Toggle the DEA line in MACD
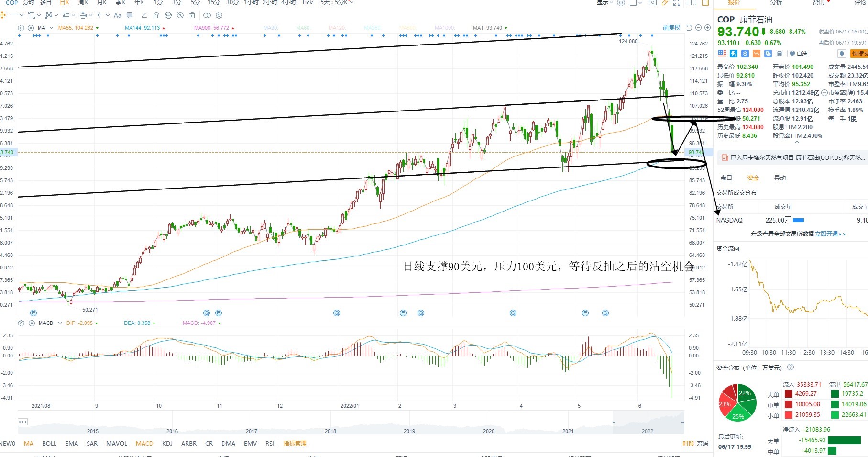This screenshot has width=868, height=457. (139, 323)
